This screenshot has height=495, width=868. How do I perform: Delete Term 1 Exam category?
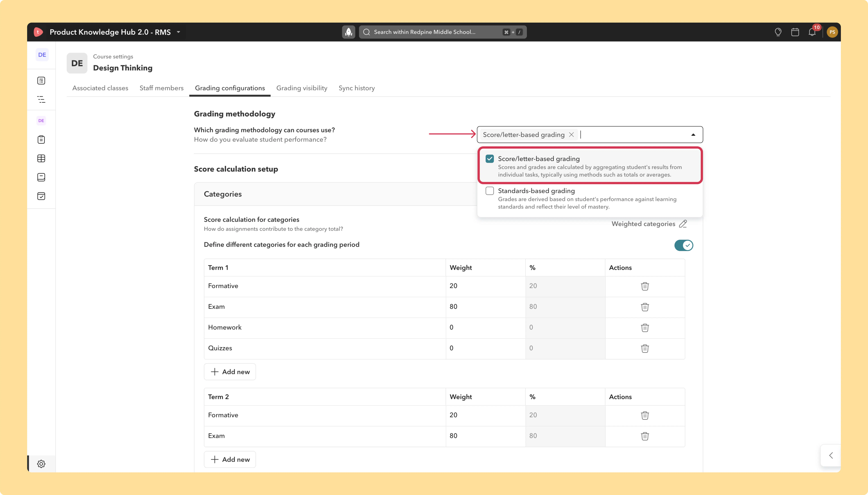pos(645,307)
